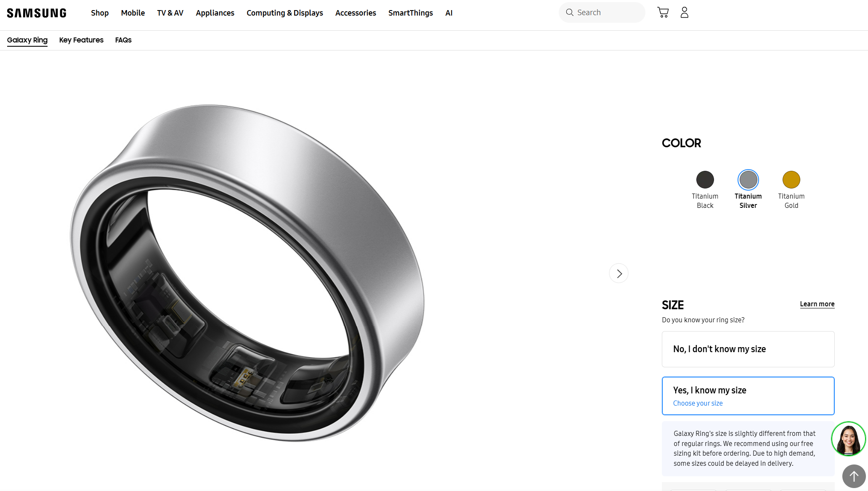Focus the Search input field
868x491 pixels.
click(608, 13)
